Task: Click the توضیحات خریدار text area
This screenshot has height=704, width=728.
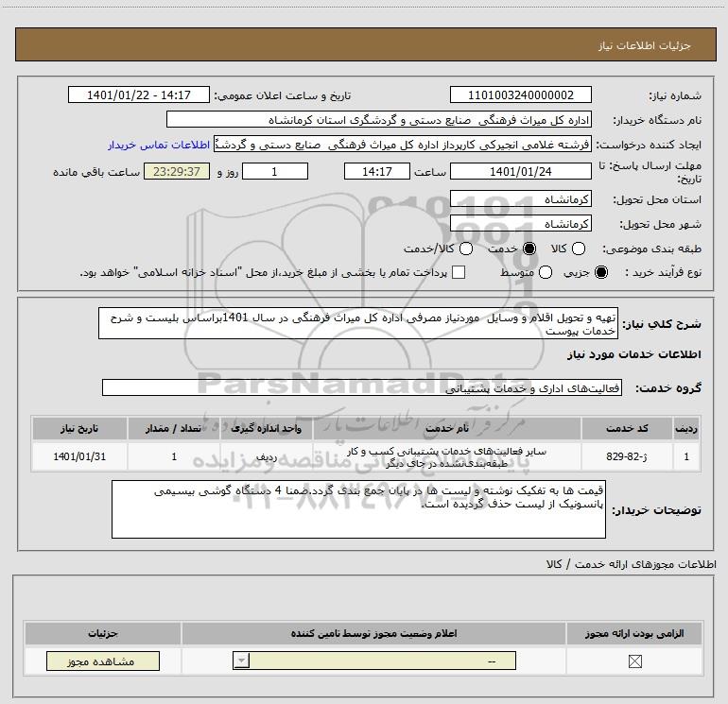Action: (358, 509)
